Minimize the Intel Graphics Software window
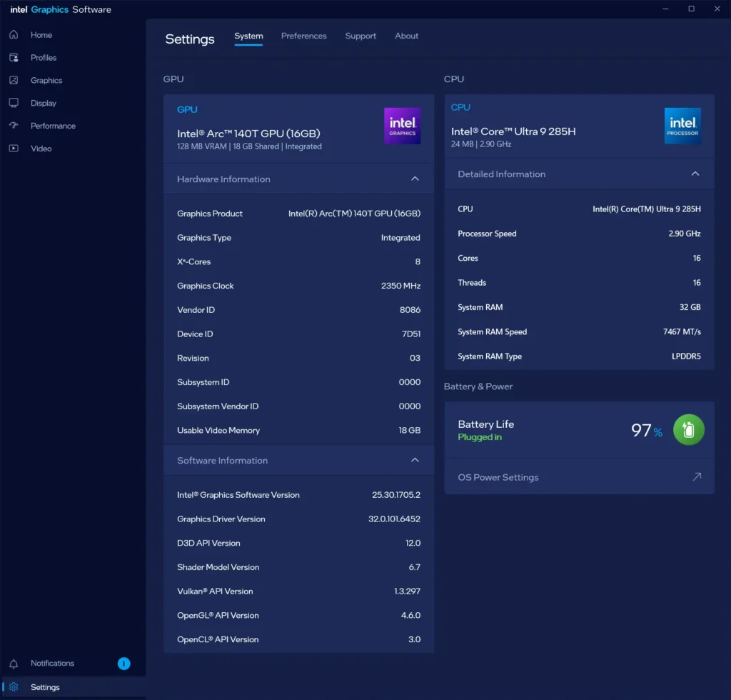This screenshot has width=731, height=700. pyautogui.click(x=665, y=9)
